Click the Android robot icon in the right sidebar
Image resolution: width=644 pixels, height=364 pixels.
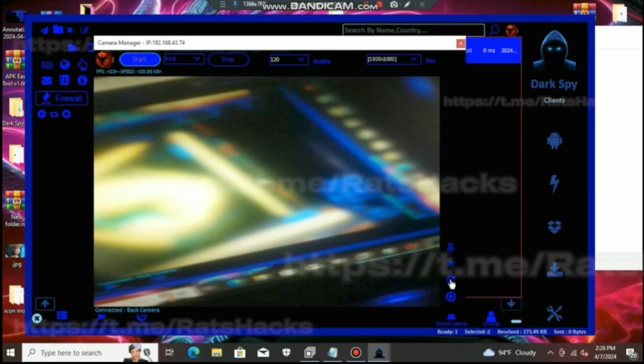[x=554, y=141]
